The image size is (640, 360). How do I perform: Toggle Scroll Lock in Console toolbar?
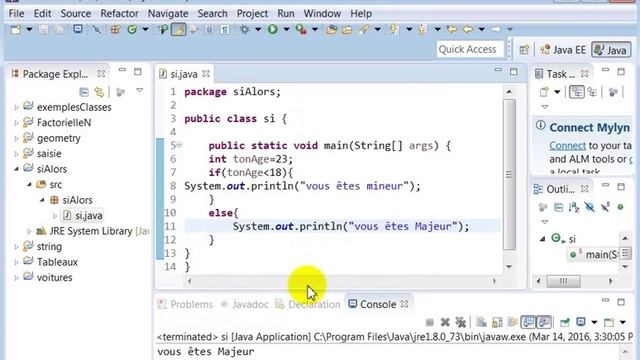(497, 322)
